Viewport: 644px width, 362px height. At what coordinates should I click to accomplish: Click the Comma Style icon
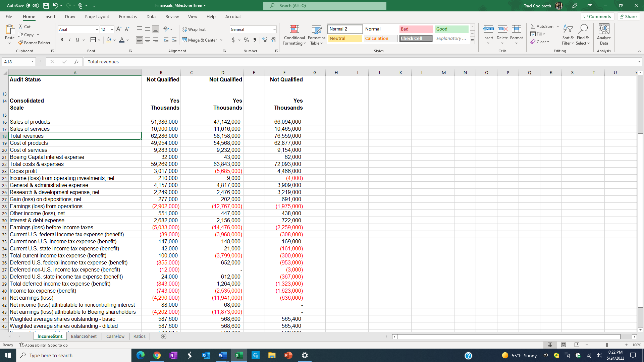pyautogui.click(x=255, y=40)
